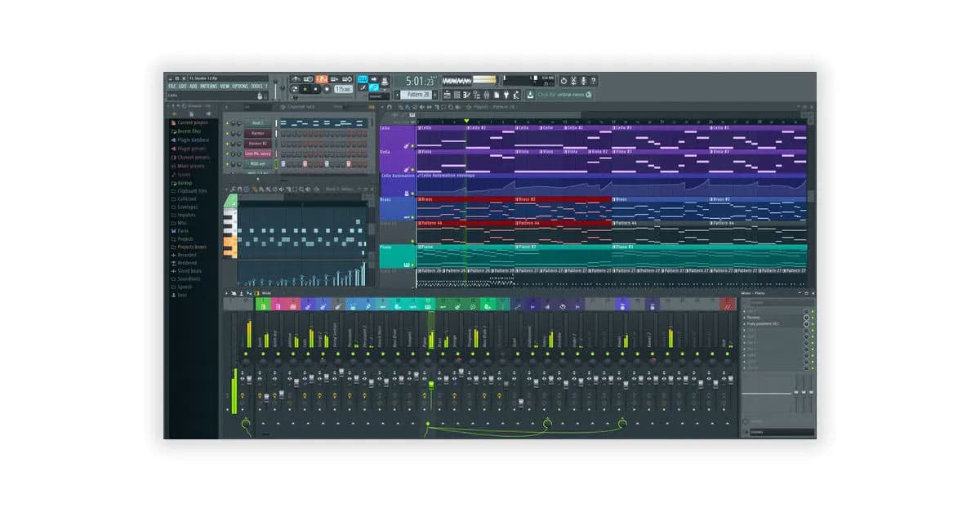Open the Pattern 28 selector dropdown
The width and height of the screenshot is (980, 512).
(x=416, y=96)
